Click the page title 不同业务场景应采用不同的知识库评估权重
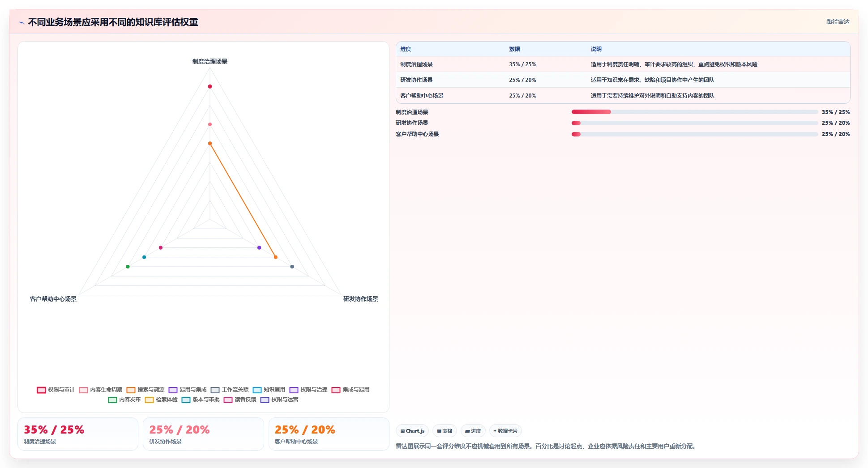The width and height of the screenshot is (868, 468). (x=113, y=22)
